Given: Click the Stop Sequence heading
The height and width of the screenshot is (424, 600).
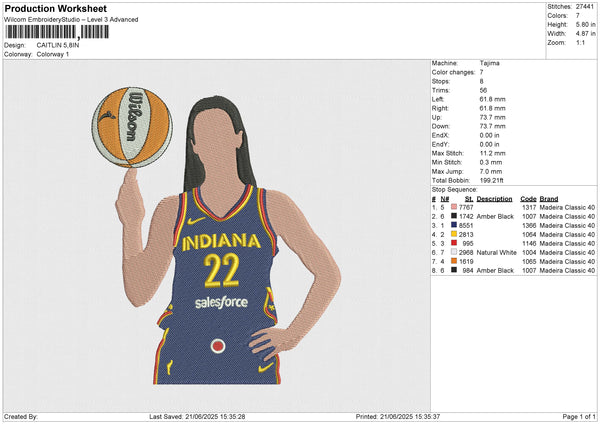Looking at the screenshot, I should [455, 189].
